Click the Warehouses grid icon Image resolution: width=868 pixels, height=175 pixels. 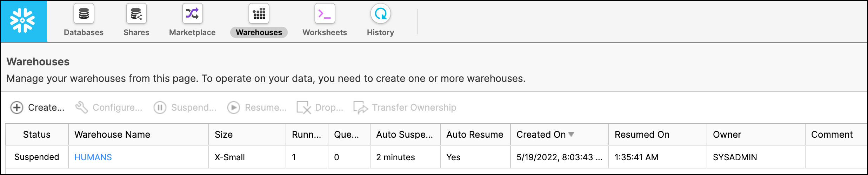259,14
